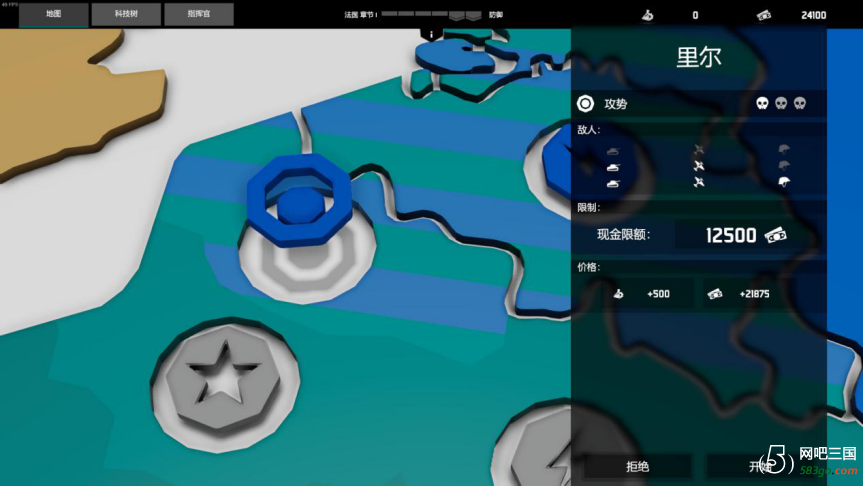Click the 开始 button
Screen dimensions: 863x486
[x=761, y=467]
